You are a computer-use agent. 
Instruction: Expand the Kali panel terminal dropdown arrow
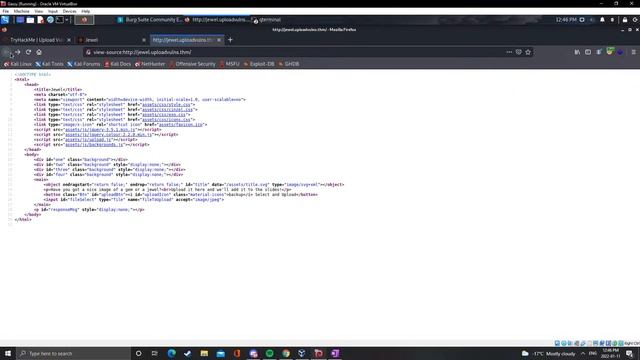tap(67, 20)
